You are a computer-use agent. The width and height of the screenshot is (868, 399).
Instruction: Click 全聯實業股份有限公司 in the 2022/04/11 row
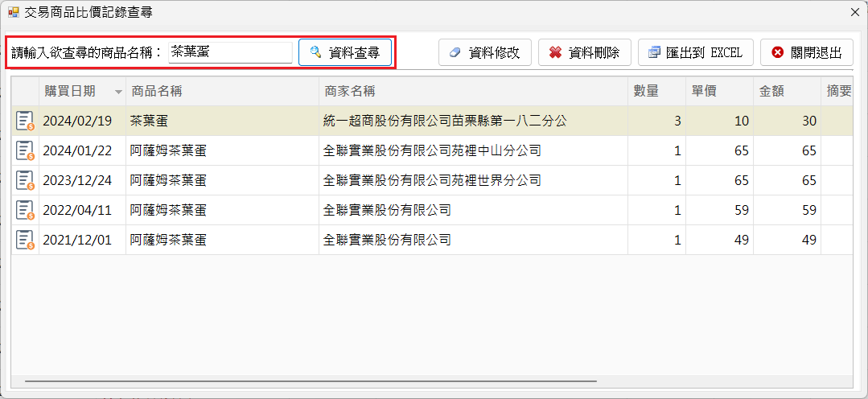click(x=473, y=210)
